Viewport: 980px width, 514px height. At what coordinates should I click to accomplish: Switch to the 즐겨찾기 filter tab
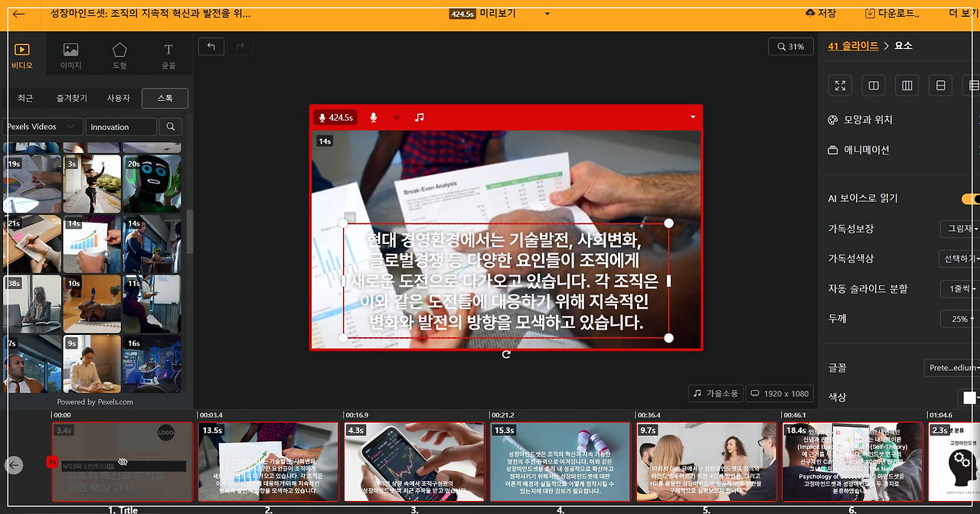pos(71,99)
